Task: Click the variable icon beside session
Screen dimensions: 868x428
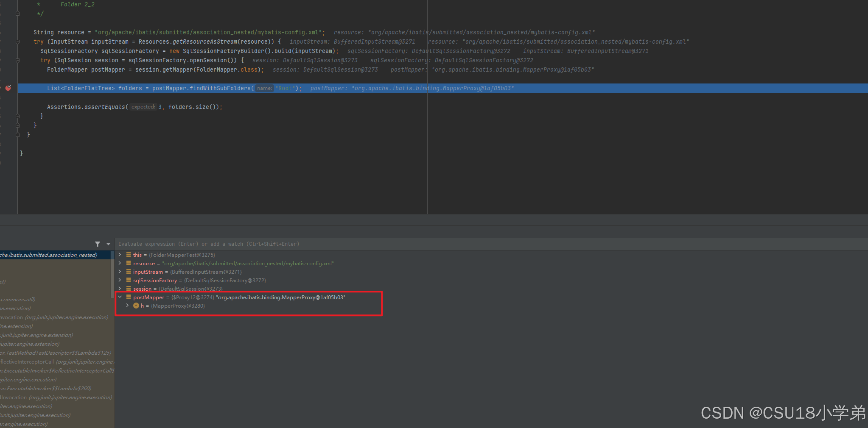Action: coord(129,289)
